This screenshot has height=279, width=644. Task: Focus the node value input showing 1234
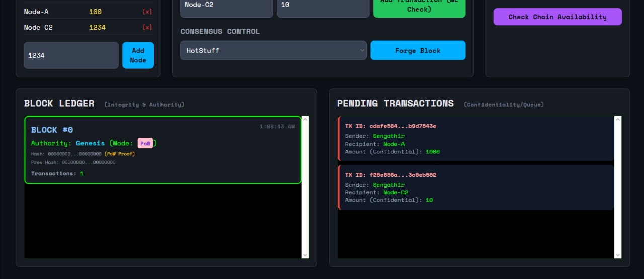[71, 55]
